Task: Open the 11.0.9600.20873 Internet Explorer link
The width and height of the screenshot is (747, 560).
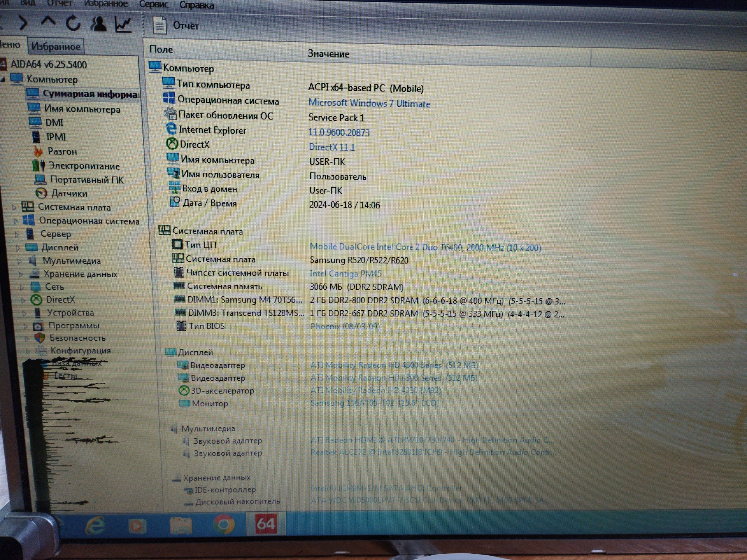Action: (339, 132)
